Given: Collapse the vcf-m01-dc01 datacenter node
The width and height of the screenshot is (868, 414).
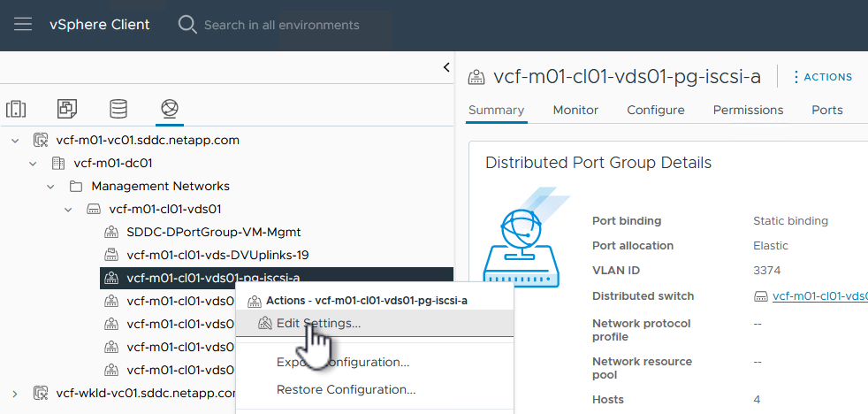Looking at the screenshot, I should 33,164.
